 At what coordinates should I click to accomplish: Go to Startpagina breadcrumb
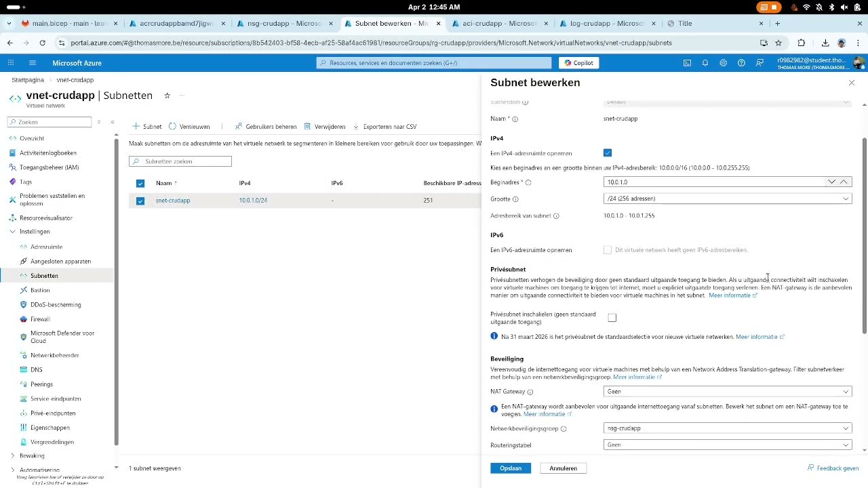click(27, 80)
